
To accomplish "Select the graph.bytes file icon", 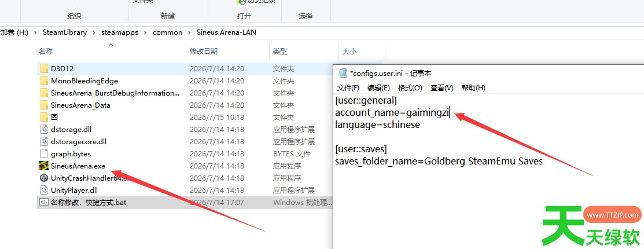I will click(x=44, y=154).
